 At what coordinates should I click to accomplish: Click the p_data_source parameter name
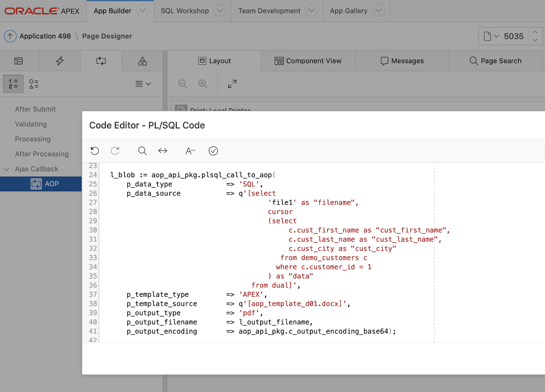[154, 193]
